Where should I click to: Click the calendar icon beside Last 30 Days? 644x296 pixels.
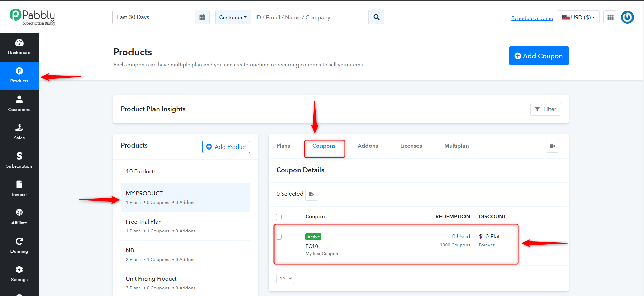(x=202, y=17)
